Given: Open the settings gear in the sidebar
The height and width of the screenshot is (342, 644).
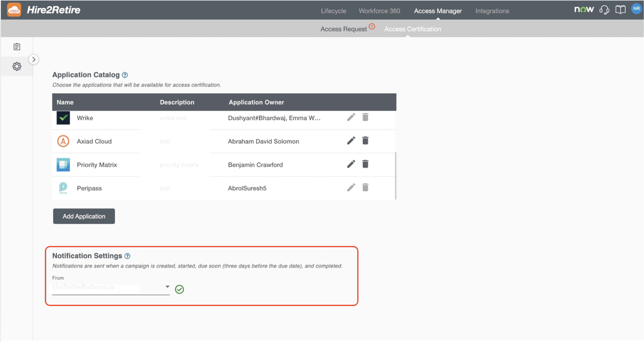Looking at the screenshot, I should (x=17, y=66).
